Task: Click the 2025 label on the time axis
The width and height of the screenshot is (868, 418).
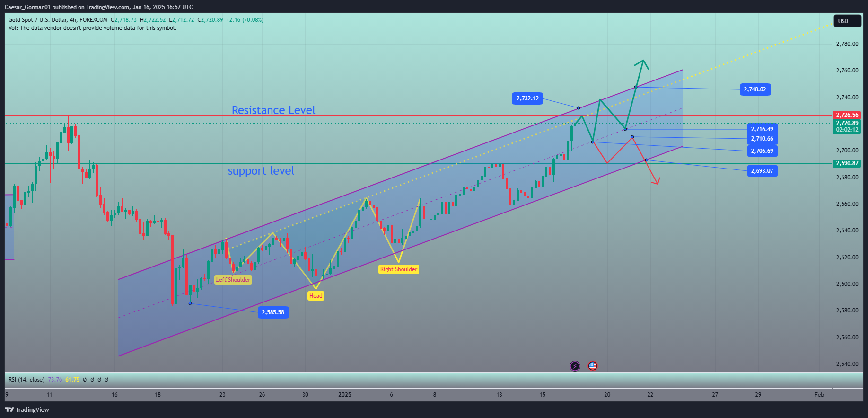Action: [345, 395]
